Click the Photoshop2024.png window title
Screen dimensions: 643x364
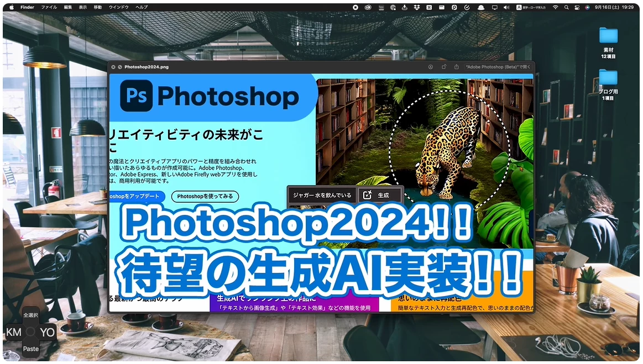tap(147, 67)
